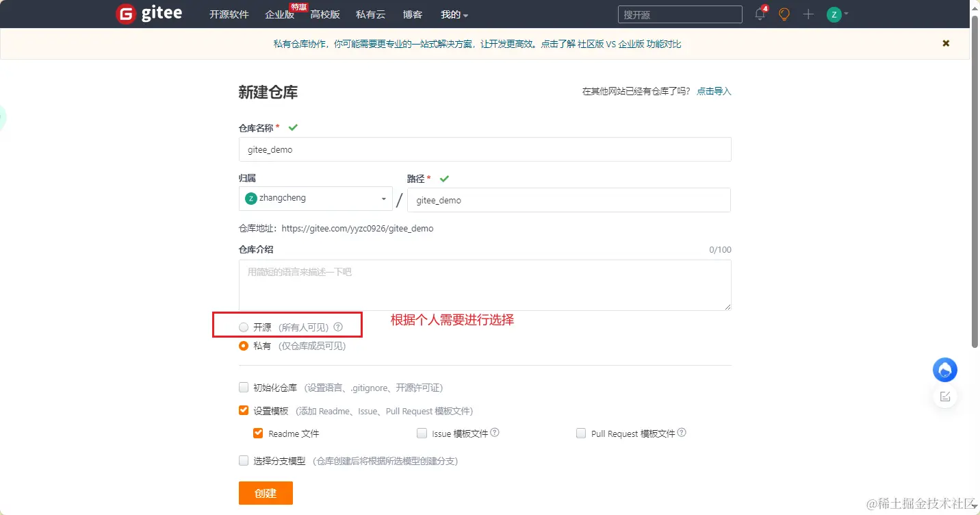Open the blue floating assistant icon
This screenshot has height=515, width=980.
tap(945, 370)
